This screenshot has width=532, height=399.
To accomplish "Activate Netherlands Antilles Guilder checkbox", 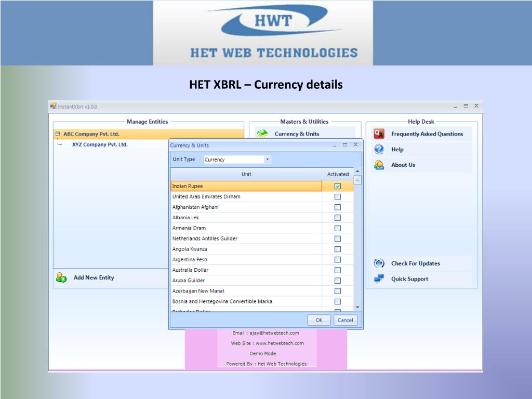I will (x=338, y=239).
